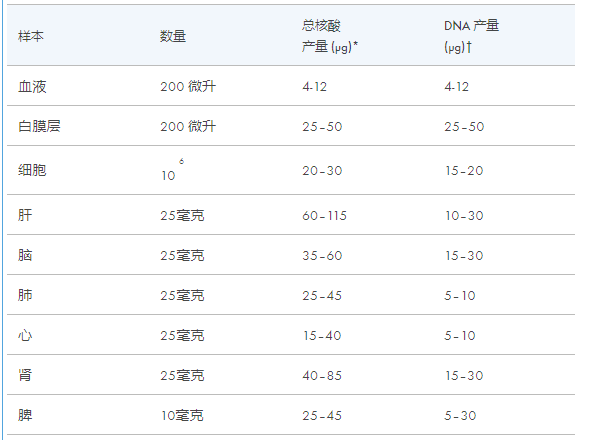Select the 肺 row label
The height and width of the screenshot is (440, 609).
[x=25, y=295]
